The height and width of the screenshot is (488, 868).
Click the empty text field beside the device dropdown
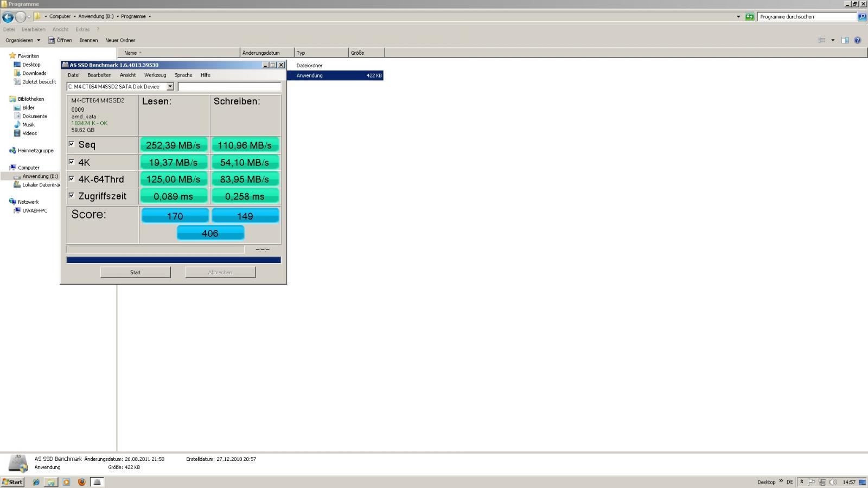(229, 87)
